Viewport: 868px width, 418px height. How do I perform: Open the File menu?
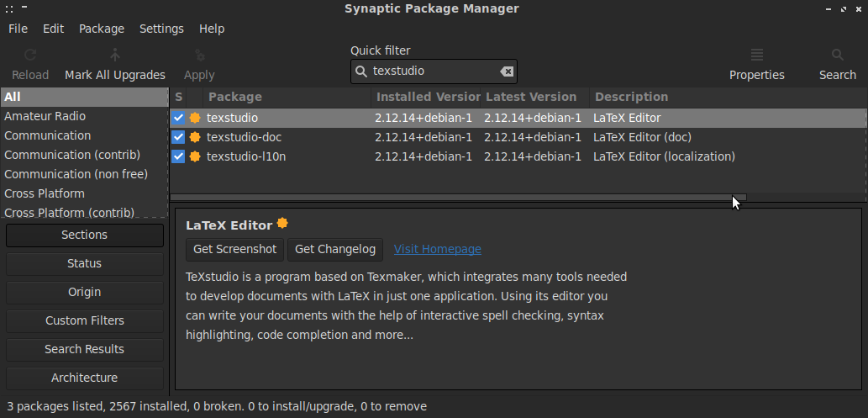(18, 29)
